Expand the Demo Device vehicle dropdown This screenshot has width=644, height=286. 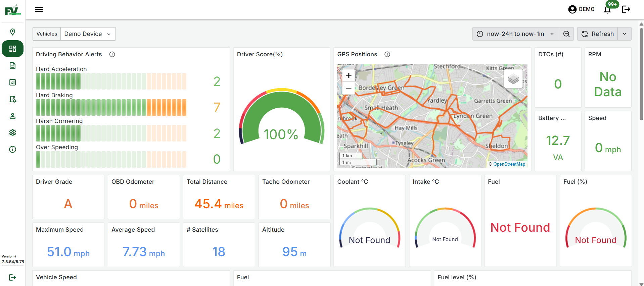point(88,34)
